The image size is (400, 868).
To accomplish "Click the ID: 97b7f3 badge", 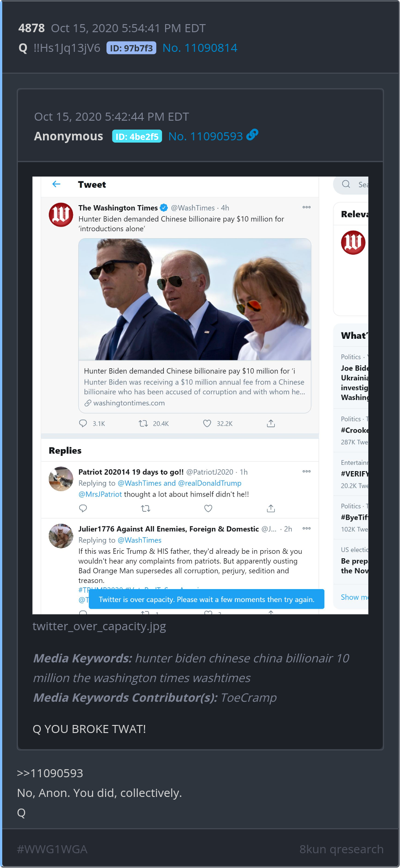I will coord(131,48).
